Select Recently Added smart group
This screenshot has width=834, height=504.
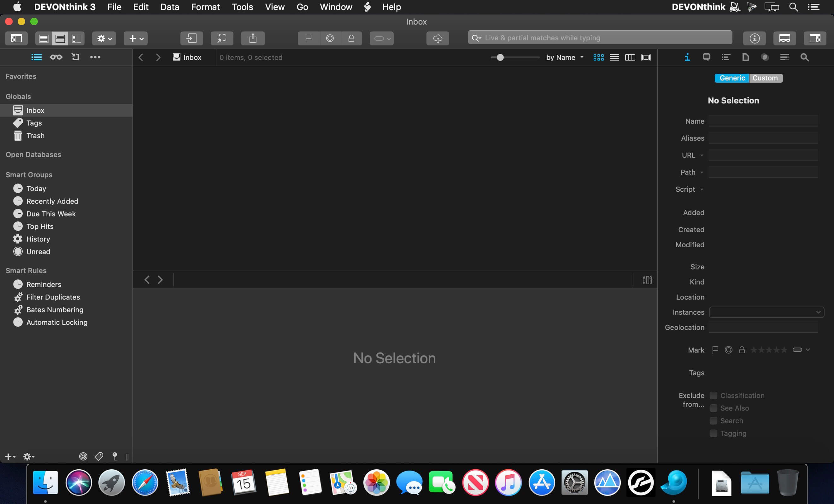[x=52, y=201]
